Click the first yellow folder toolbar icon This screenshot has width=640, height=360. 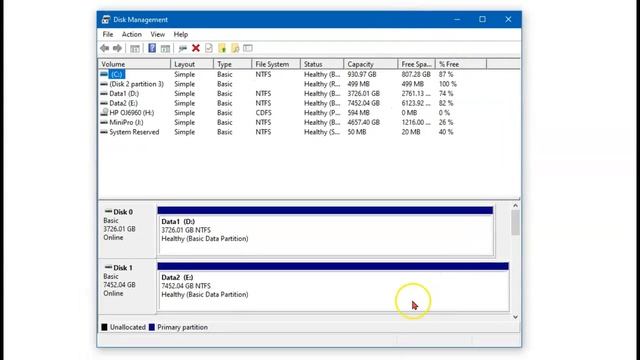coord(222,48)
